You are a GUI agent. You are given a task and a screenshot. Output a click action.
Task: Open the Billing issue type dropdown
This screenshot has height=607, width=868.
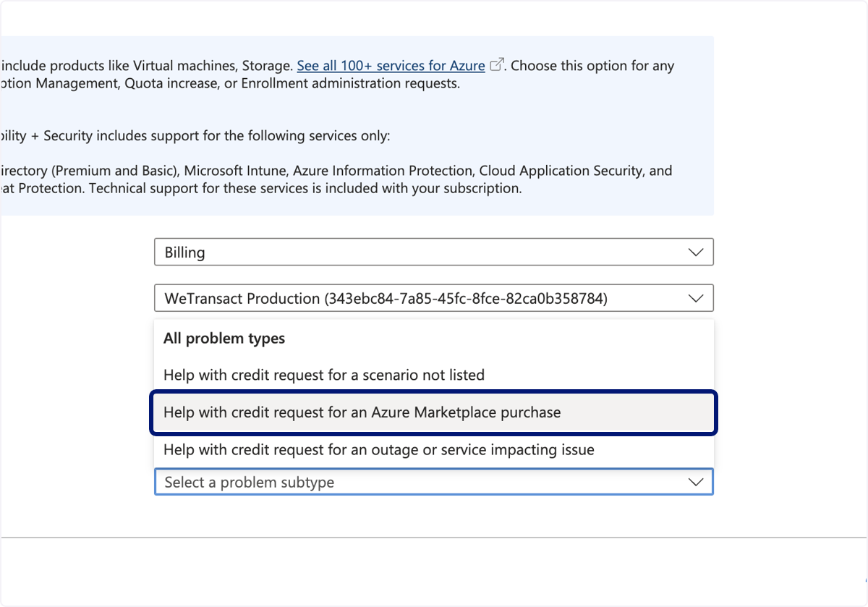tap(434, 252)
